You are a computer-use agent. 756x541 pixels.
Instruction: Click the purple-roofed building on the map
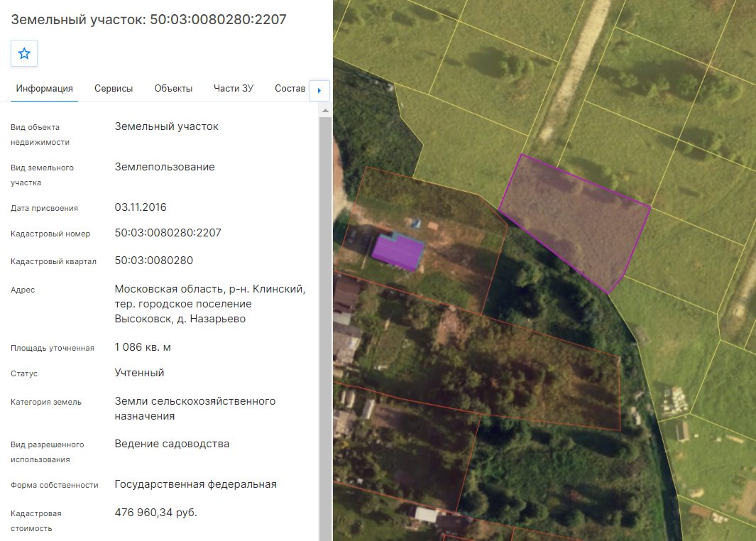pyautogui.click(x=398, y=251)
